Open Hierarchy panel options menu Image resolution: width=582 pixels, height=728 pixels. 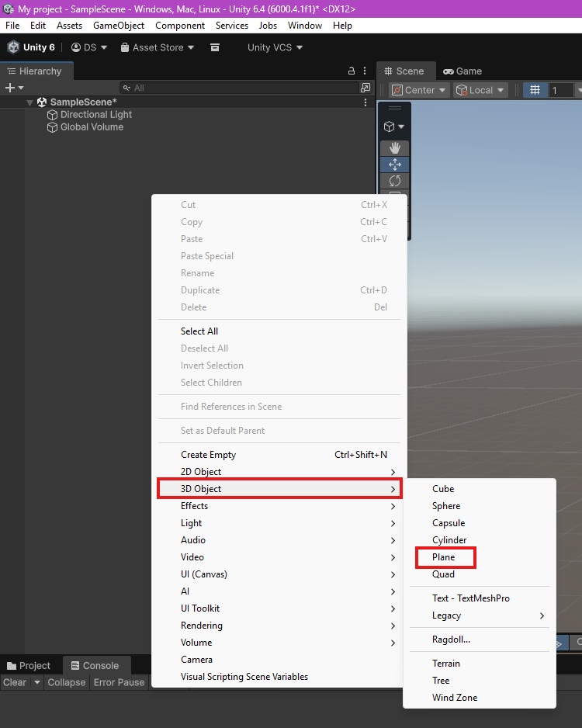click(x=365, y=71)
